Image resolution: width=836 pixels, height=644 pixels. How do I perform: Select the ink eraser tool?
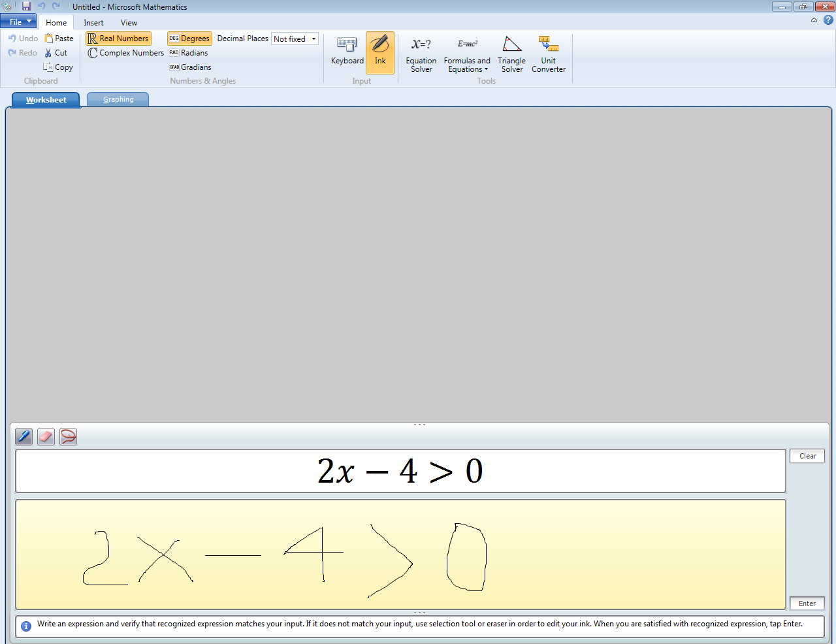pos(46,436)
